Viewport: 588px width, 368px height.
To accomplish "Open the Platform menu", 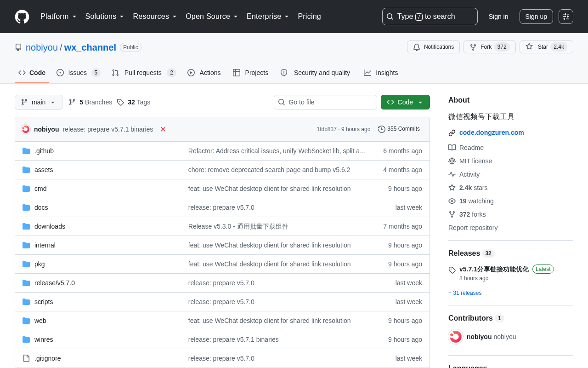I will click(x=58, y=17).
